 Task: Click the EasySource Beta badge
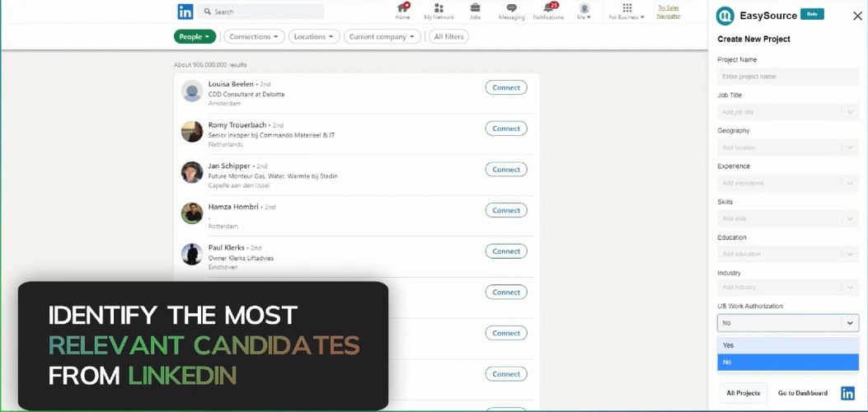[812, 14]
